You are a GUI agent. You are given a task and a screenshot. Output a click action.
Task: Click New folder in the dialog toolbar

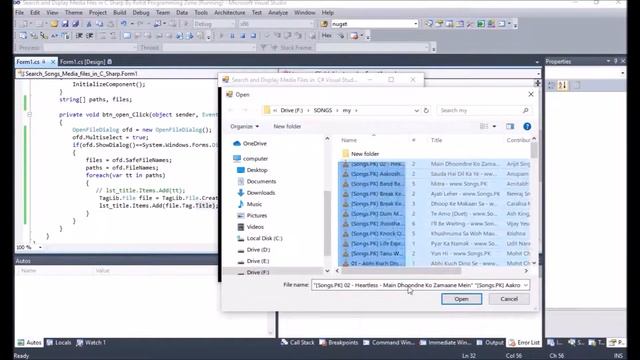pos(287,127)
